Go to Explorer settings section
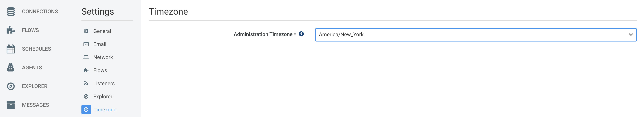The width and height of the screenshot is (644, 117). (x=103, y=96)
